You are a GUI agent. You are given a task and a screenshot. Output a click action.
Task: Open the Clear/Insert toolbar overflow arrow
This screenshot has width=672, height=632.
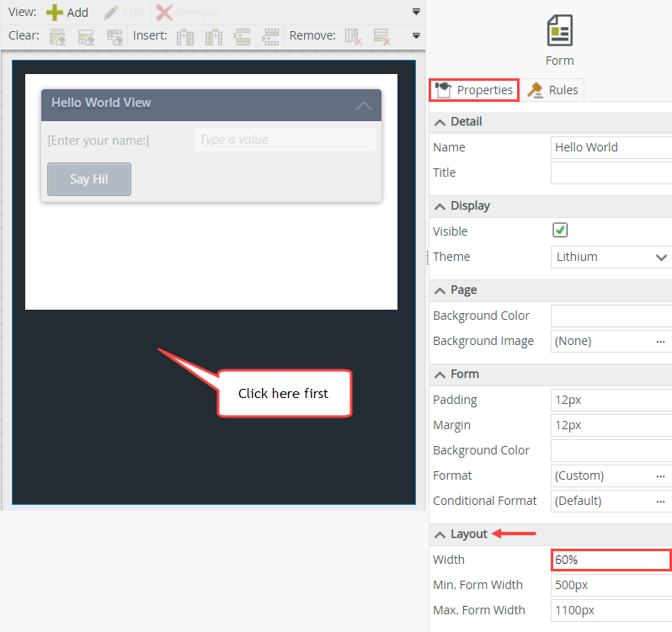[x=416, y=35]
